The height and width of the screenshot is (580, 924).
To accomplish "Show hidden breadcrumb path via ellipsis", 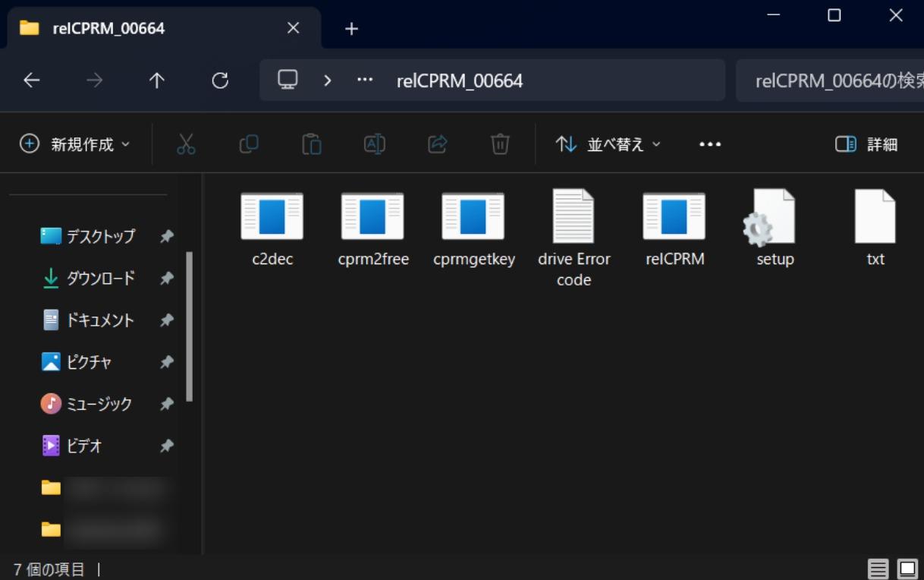I will point(365,80).
